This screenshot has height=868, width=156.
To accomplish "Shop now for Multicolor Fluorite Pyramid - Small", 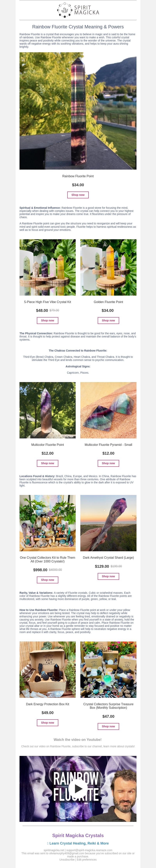I will [108, 463].
